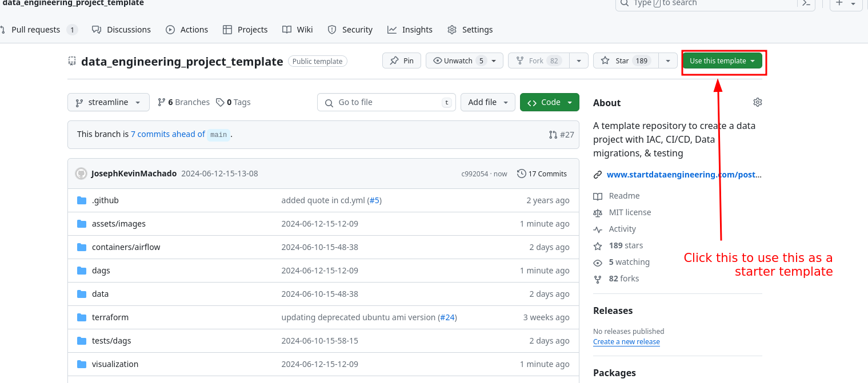868x383 pixels.
Task: Click the Packages heading link
Action: (x=614, y=373)
